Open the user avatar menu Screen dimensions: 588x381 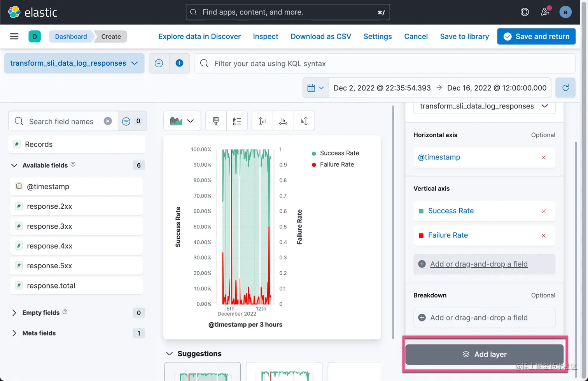565,12
